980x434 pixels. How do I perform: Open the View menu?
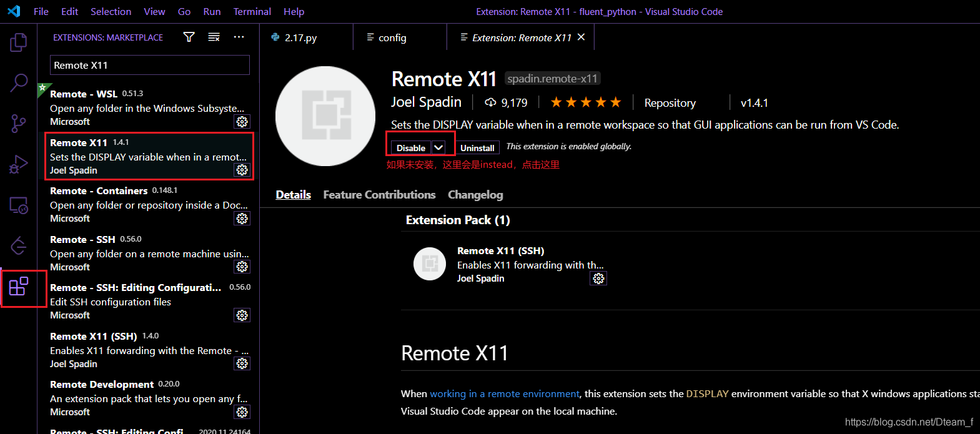(x=154, y=11)
